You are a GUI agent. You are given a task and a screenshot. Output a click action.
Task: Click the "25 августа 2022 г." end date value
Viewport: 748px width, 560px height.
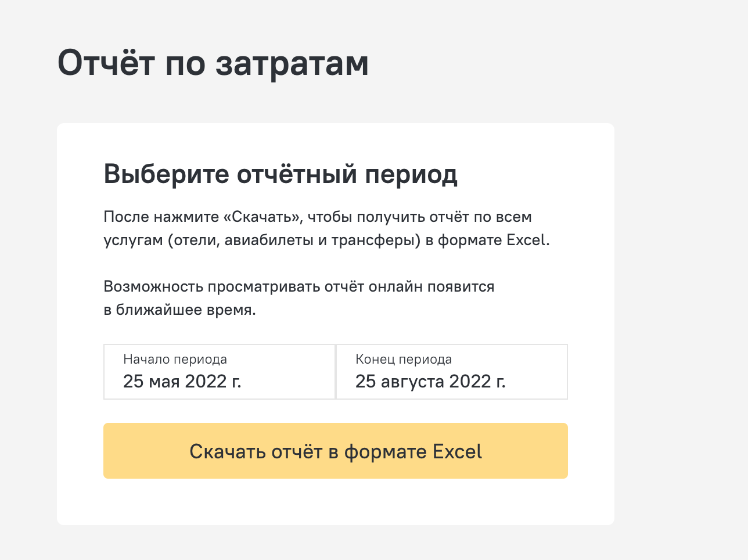click(x=430, y=382)
